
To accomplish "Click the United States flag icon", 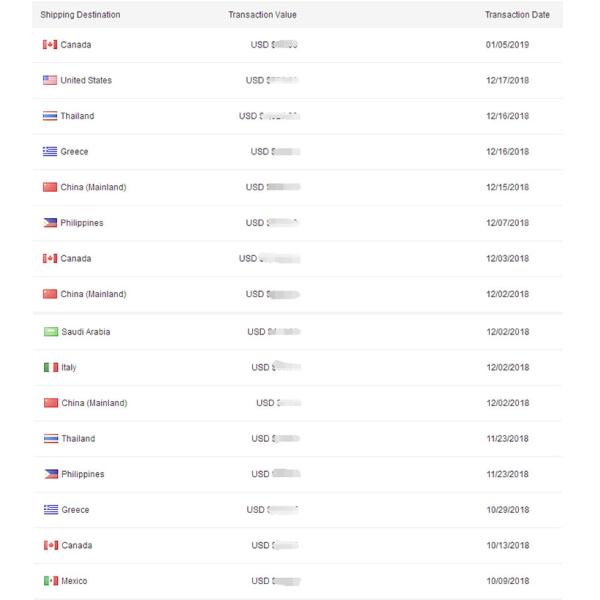I will pos(50,81).
